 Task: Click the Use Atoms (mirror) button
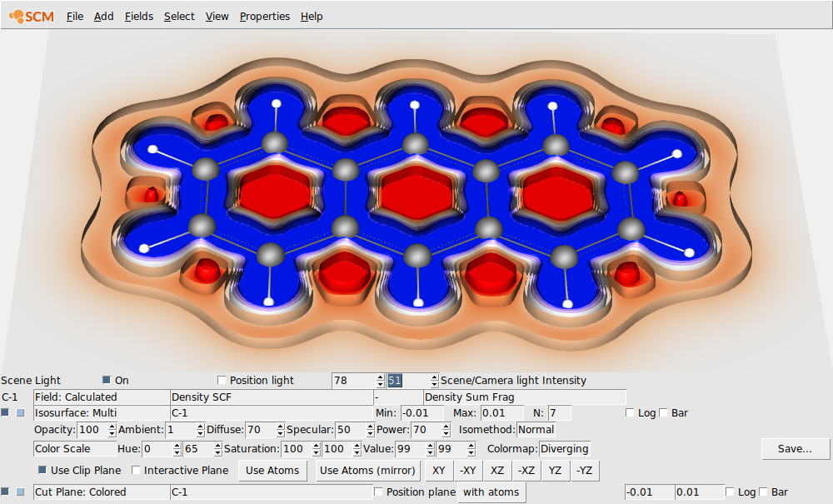[x=367, y=471]
